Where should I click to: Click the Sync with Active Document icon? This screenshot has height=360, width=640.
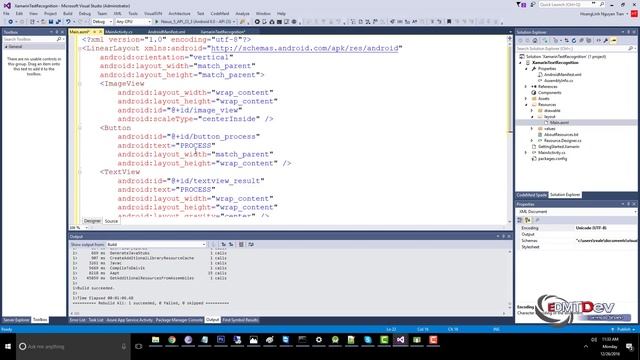567,40
